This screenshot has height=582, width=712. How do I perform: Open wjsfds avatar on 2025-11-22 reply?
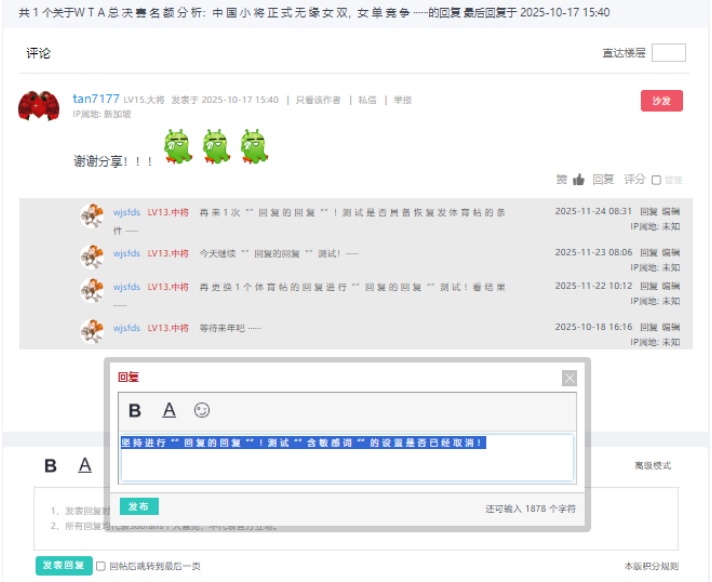click(92, 291)
